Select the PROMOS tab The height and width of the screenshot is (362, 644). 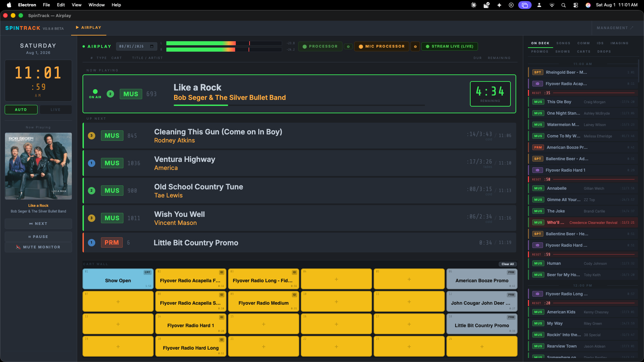click(540, 52)
